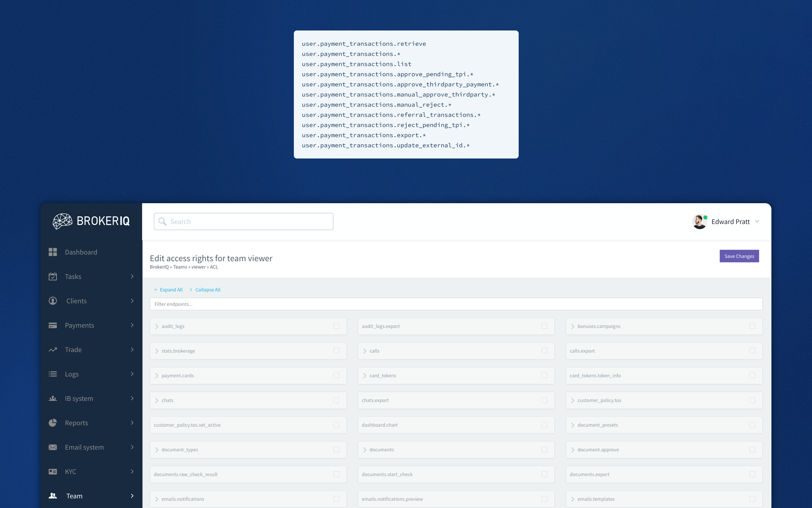812x508 pixels.
Task: Click the Collapse All link
Action: click(x=205, y=290)
